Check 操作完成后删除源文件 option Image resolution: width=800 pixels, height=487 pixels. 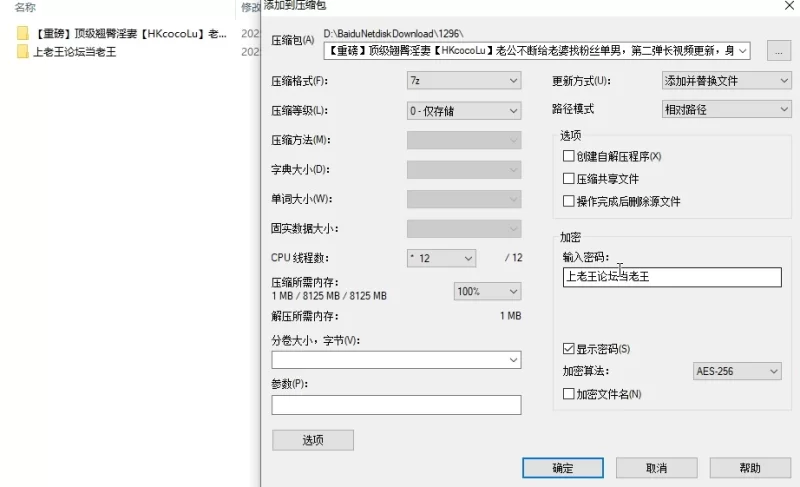pos(569,201)
